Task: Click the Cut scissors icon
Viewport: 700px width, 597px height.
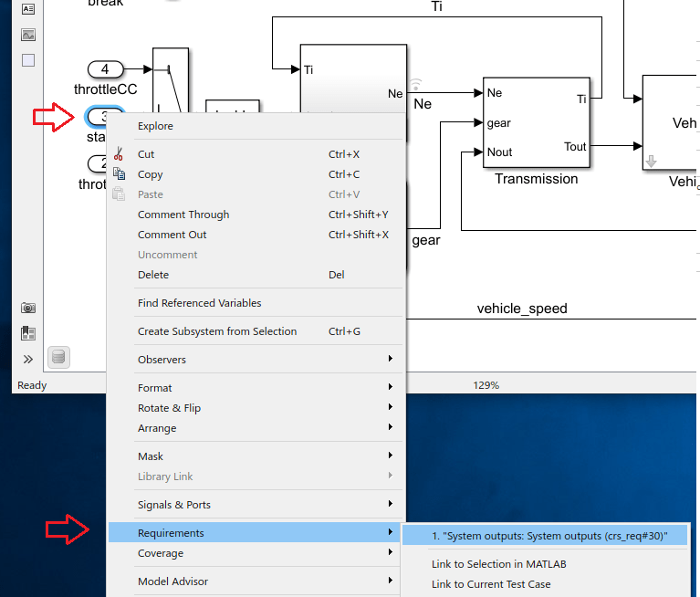Action: pos(118,153)
